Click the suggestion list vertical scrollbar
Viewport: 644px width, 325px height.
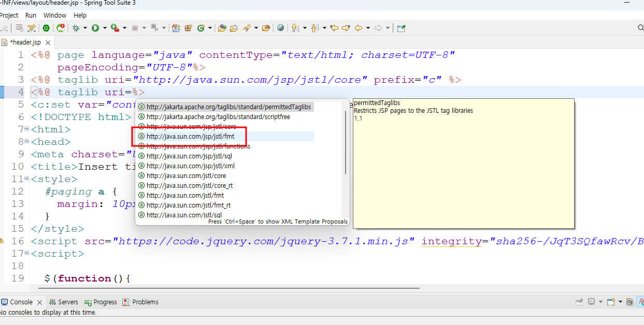pos(346,142)
